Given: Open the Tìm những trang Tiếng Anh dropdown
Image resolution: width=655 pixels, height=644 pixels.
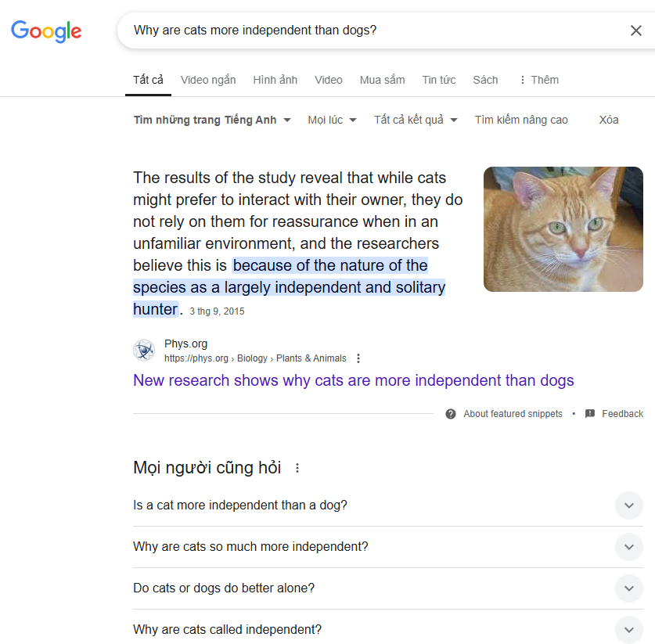Looking at the screenshot, I should point(212,120).
